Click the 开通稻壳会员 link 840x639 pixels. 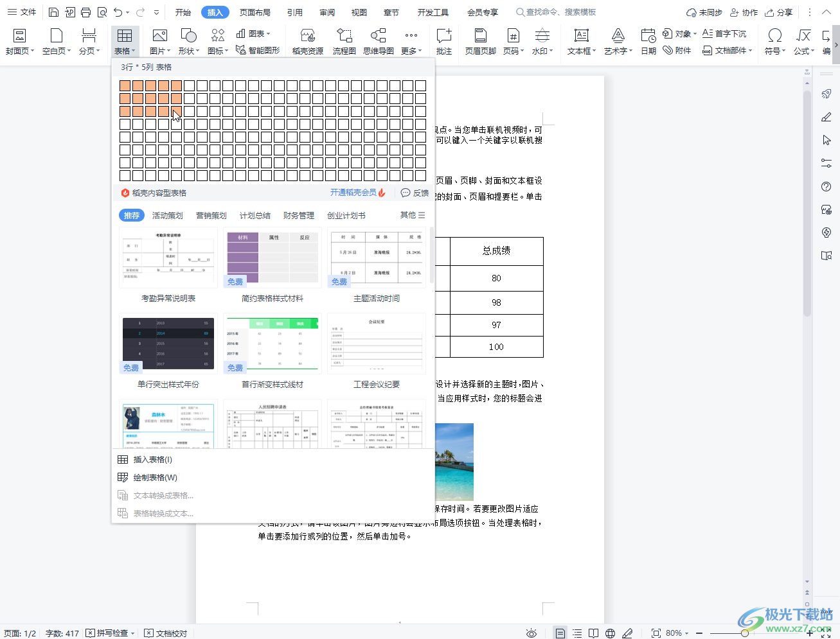(357, 193)
